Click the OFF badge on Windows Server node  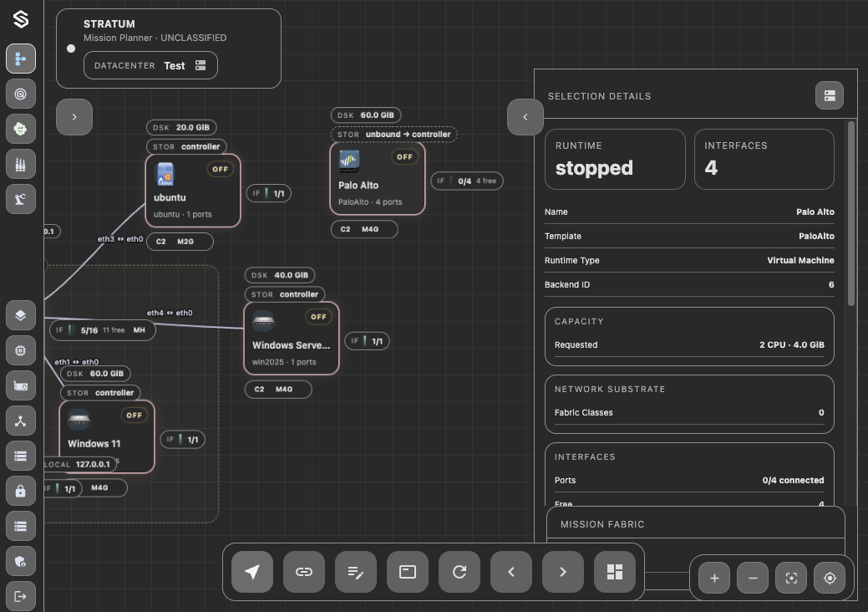point(318,317)
